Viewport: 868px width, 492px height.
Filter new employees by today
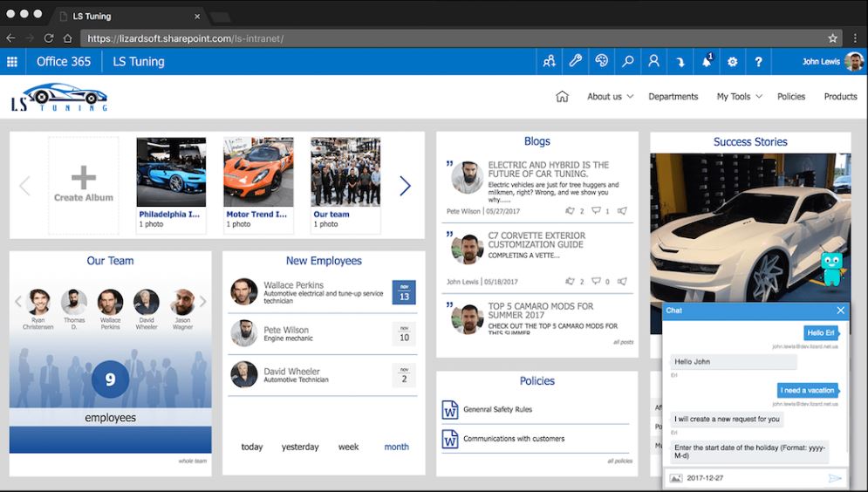tap(252, 447)
